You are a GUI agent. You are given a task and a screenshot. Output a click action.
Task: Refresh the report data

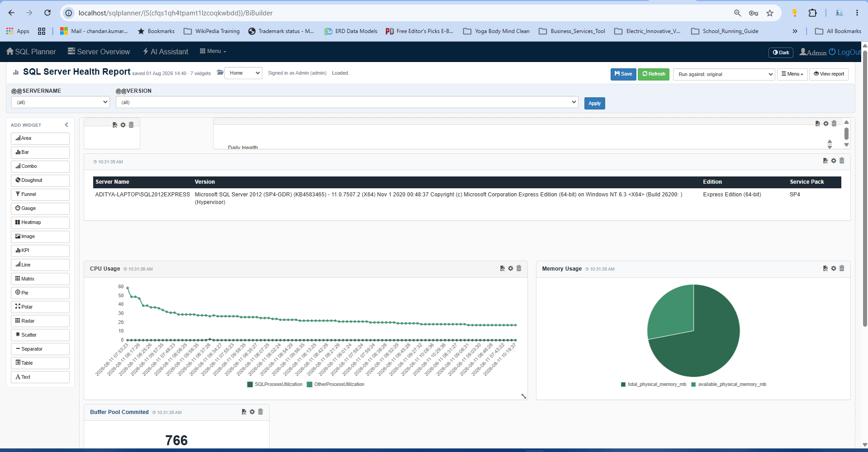[654, 74]
